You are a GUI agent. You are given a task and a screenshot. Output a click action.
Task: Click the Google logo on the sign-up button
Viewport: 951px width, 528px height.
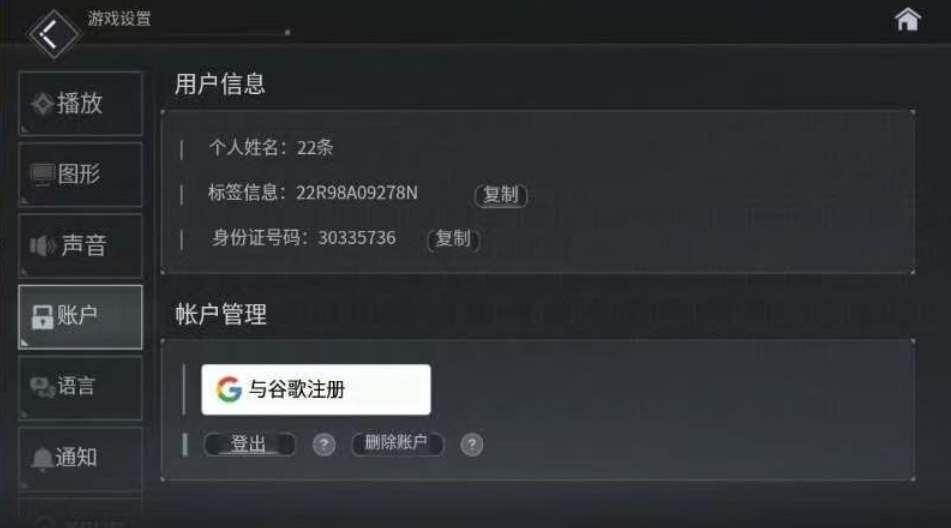coord(229,389)
